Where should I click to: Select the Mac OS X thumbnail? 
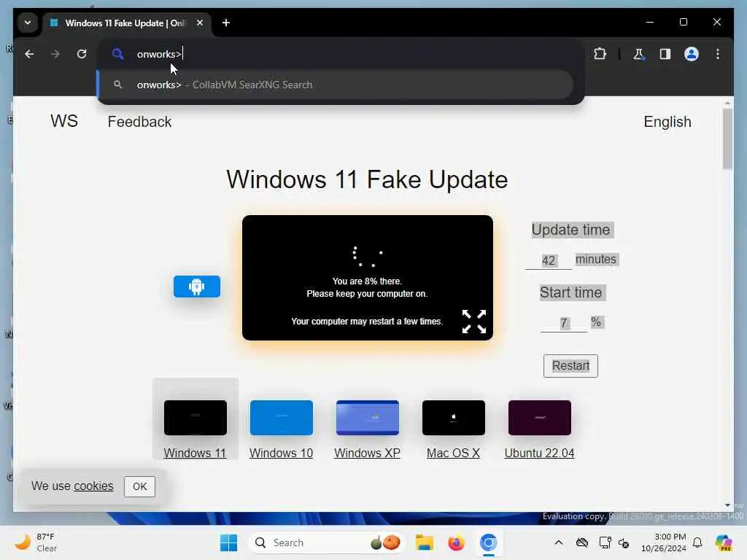click(x=454, y=418)
